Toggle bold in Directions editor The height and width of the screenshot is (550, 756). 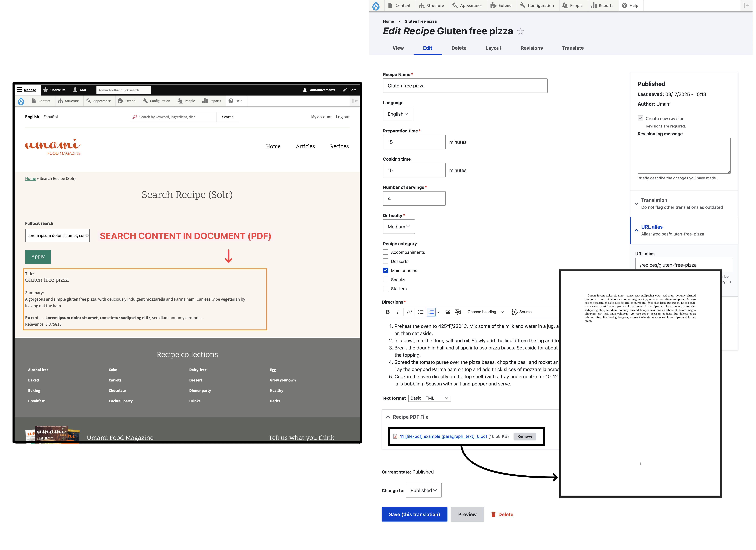(387, 312)
